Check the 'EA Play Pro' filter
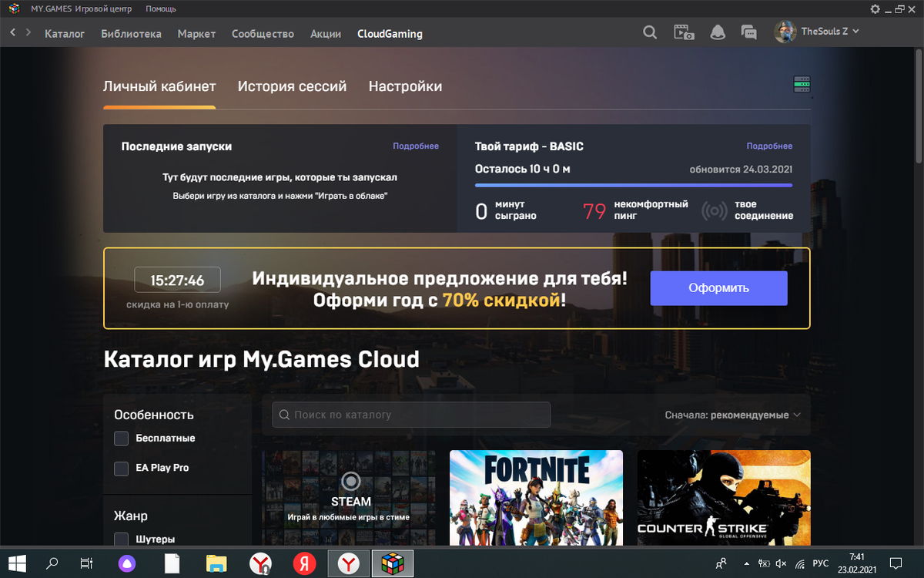The width and height of the screenshot is (924, 578). coord(121,469)
